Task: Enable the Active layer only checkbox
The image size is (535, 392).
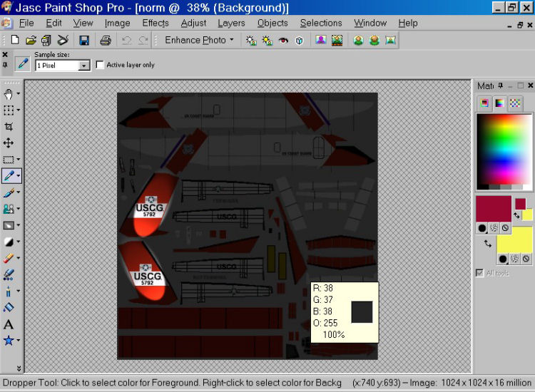Action: 100,65
